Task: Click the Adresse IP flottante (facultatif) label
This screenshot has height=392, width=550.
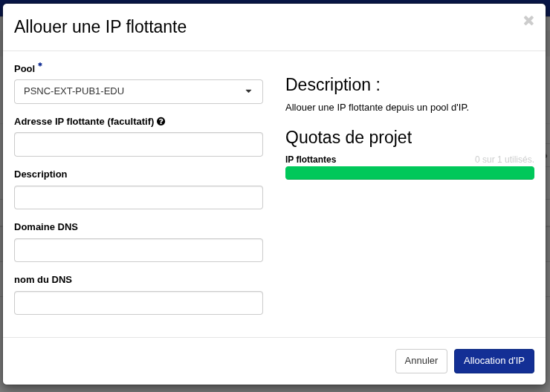Action: click(84, 121)
